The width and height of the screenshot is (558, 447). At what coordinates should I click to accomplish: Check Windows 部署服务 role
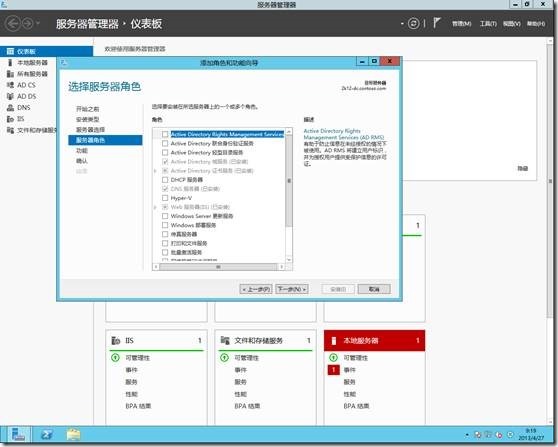coord(165,225)
